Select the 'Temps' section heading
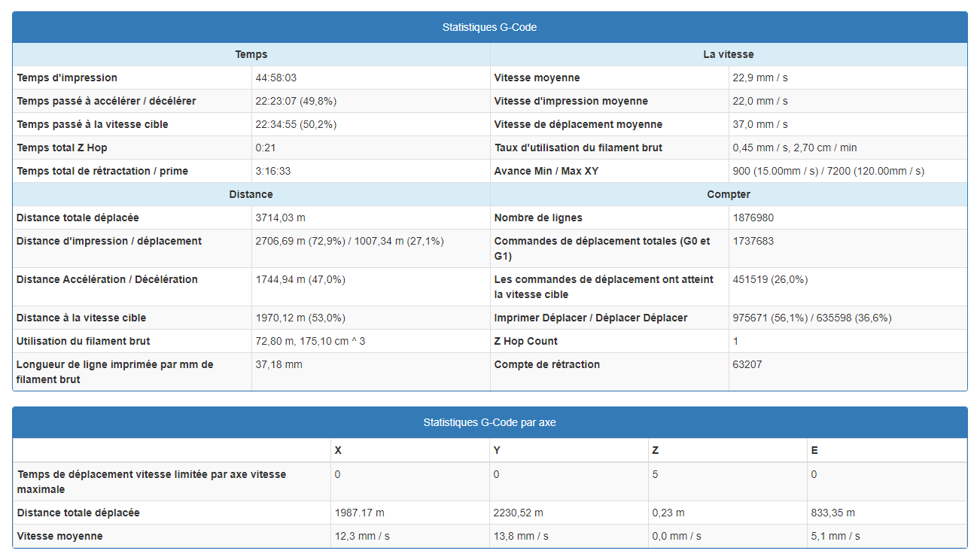This screenshot has height=560, width=977. (x=251, y=54)
